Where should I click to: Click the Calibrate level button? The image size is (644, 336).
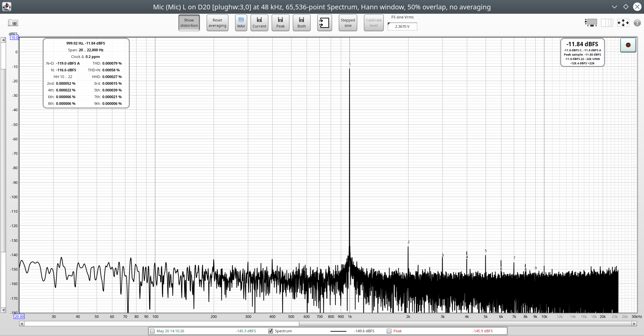[374, 23]
